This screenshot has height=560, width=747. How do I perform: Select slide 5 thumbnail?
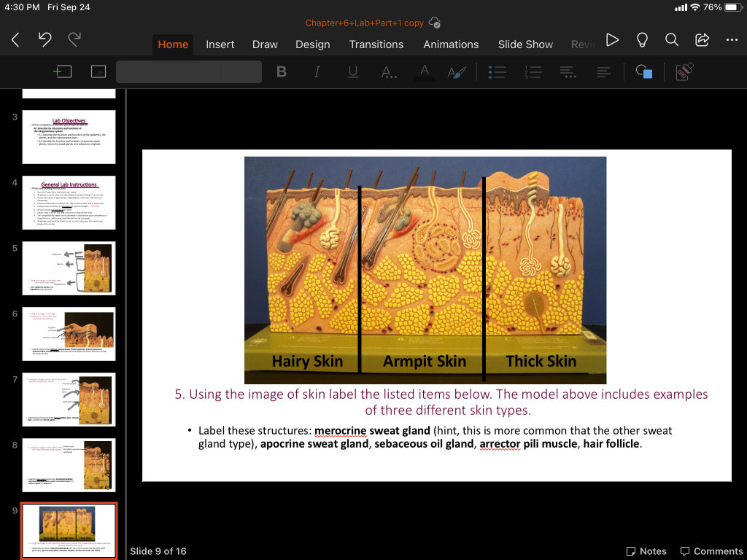coord(69,268)
